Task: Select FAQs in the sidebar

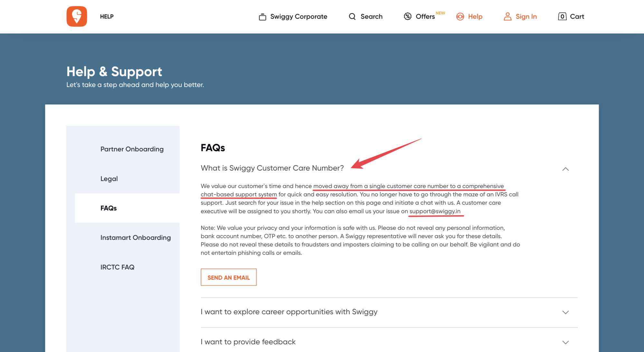Action: point(109,208)
